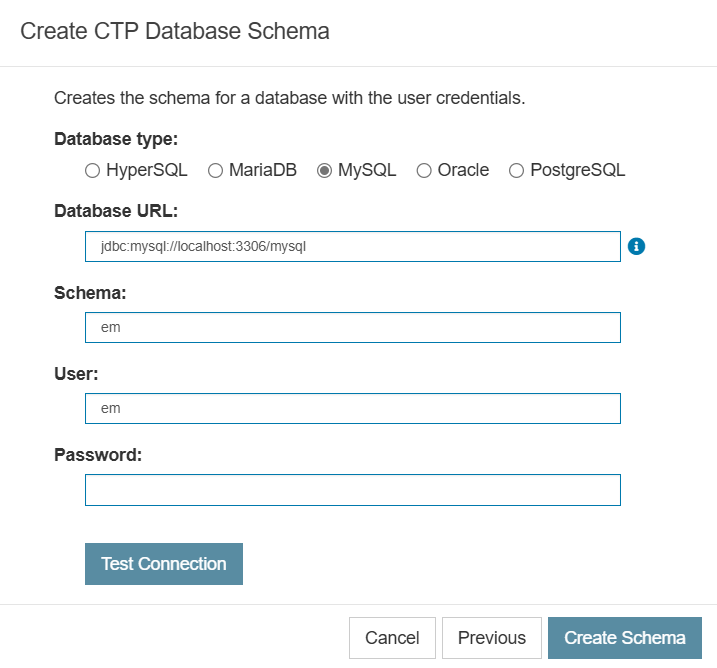Select the MySQL radio button

[x=324, y=171]
